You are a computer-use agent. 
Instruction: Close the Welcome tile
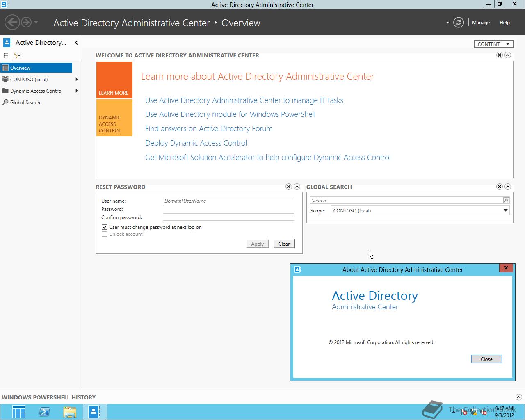point(500,55)
